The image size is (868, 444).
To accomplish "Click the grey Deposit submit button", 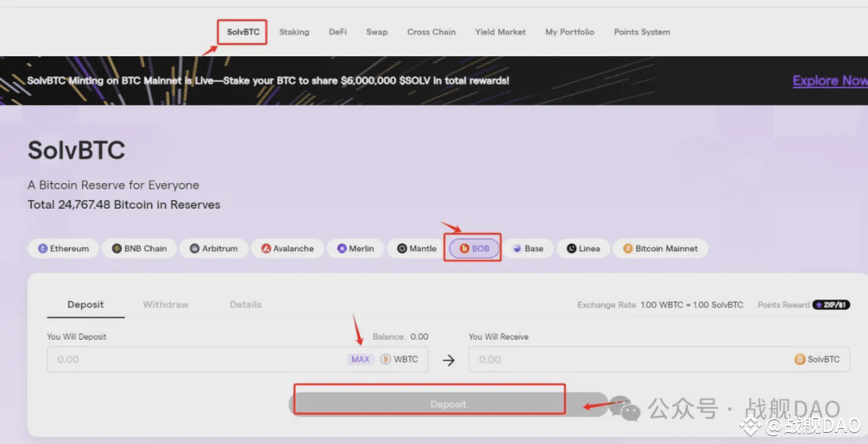I will tap(448, 404).
